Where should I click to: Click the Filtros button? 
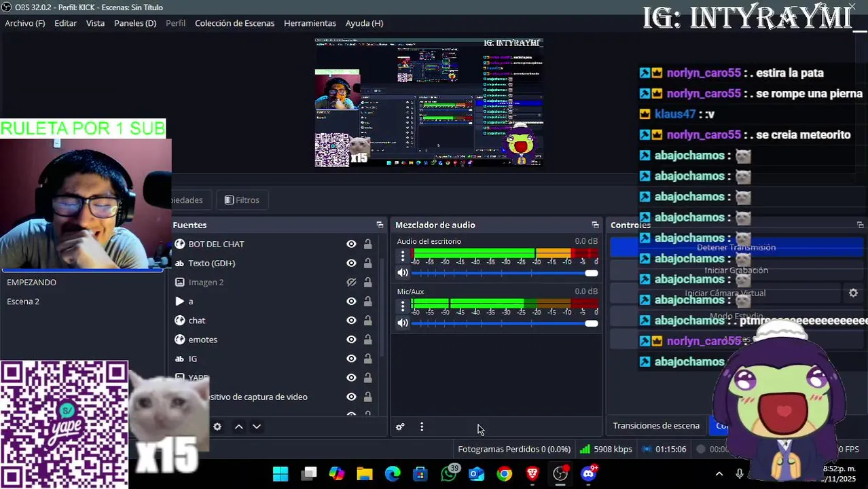[242, 200]
